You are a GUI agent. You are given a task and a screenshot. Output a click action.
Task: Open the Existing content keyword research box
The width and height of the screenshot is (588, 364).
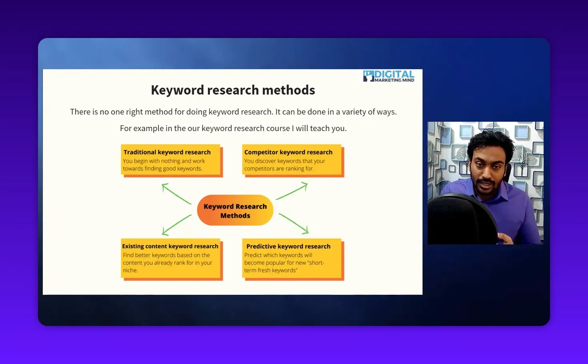170,258
